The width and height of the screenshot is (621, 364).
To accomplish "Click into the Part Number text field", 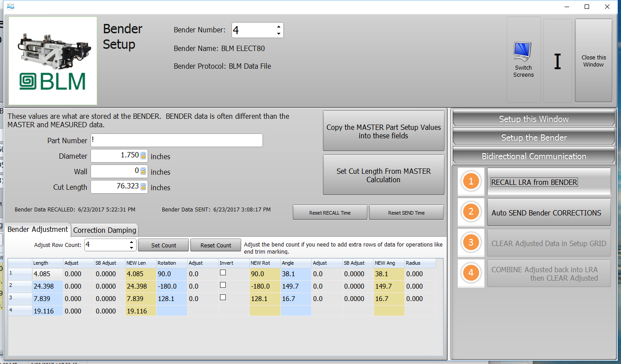I will pos(177,141).
